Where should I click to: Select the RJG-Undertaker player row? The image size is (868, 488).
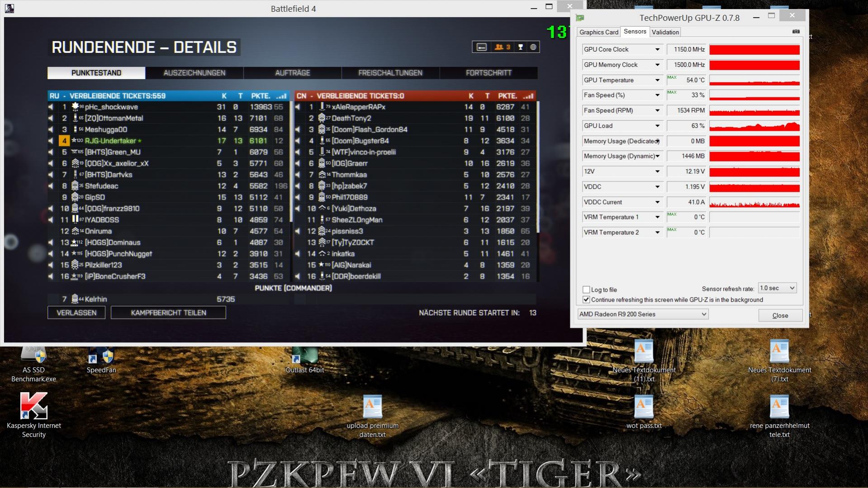click(x=168, y=141)
